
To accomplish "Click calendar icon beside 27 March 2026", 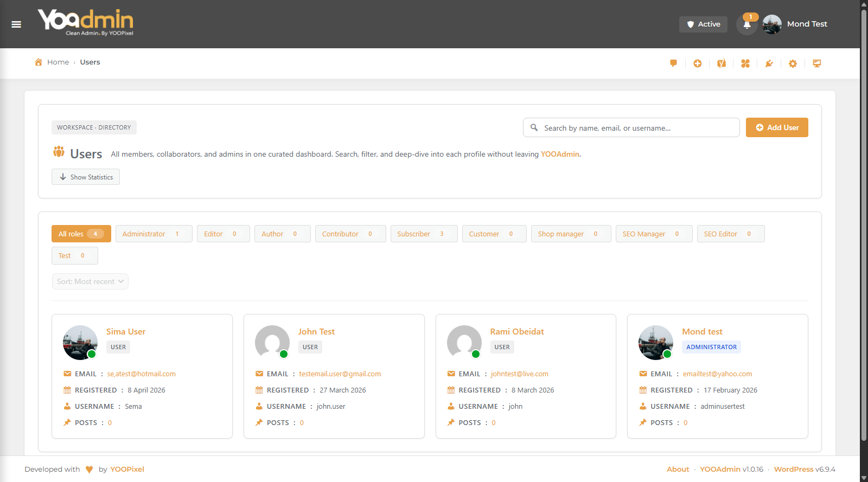I will 259,390.
